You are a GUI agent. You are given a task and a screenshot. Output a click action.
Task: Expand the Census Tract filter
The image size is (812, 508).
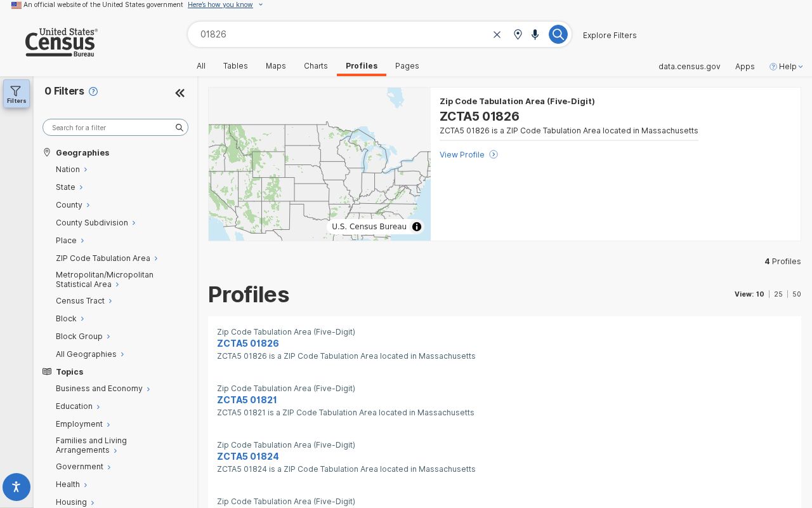84,301
